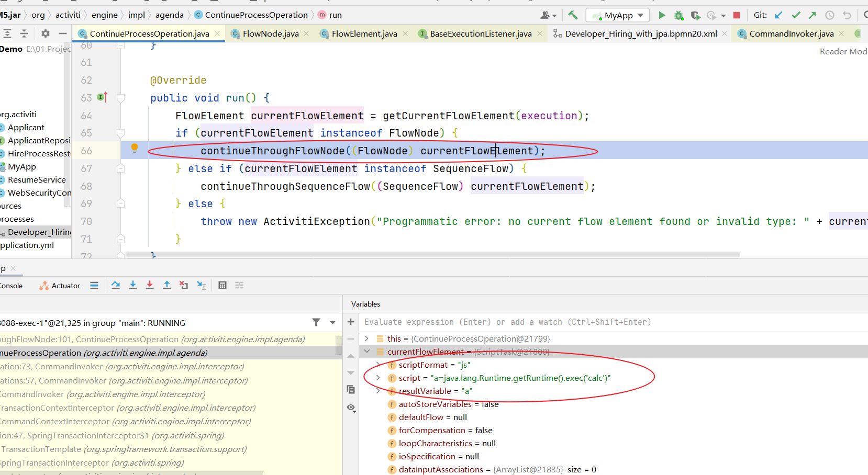Click Step Over in debugger toolbar

(116, 285)
